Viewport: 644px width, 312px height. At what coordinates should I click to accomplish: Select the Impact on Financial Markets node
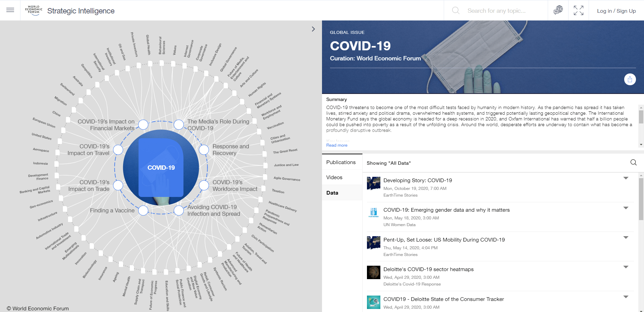(x=143, y=124)
